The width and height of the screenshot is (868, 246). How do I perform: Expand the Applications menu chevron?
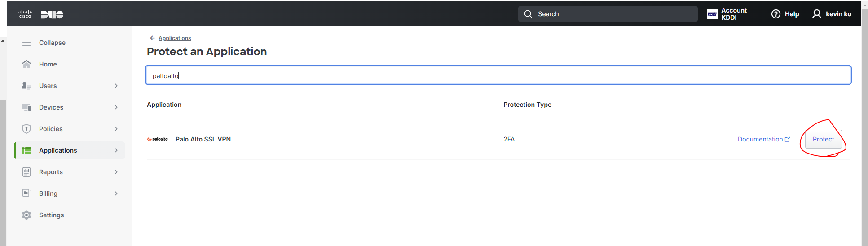click(x=116, y=150)
